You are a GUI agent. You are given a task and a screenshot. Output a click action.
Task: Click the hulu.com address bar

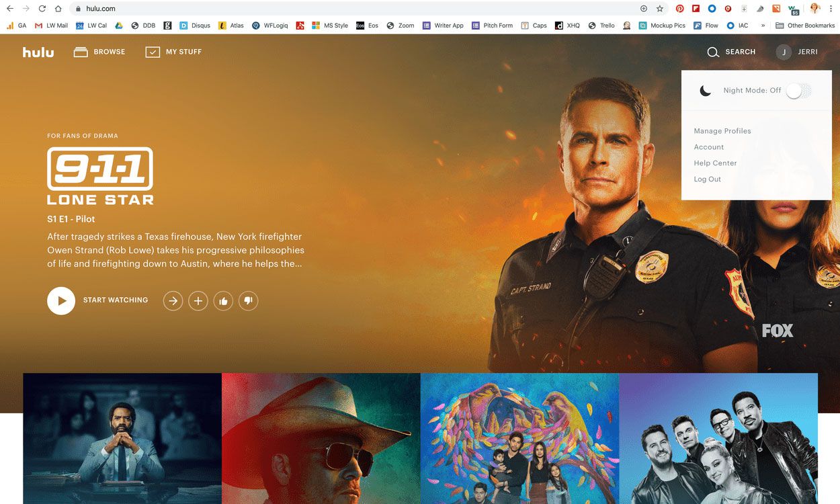tap(336, 9)
